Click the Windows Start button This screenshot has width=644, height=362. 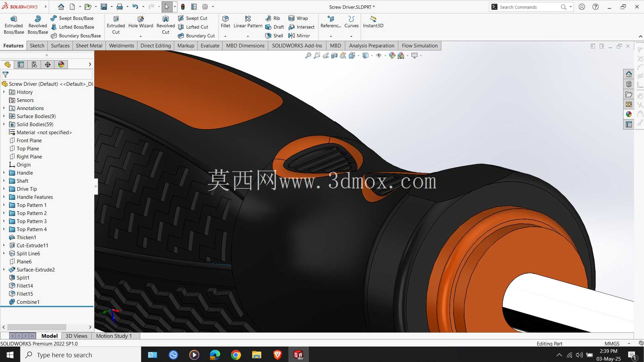tap(10, 355)
